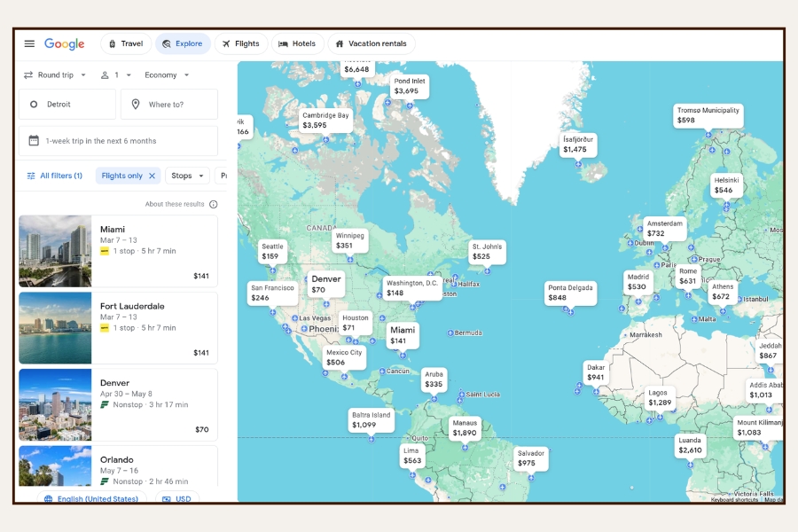Select Washington, D.C. $148 on map

coord(412,288)
